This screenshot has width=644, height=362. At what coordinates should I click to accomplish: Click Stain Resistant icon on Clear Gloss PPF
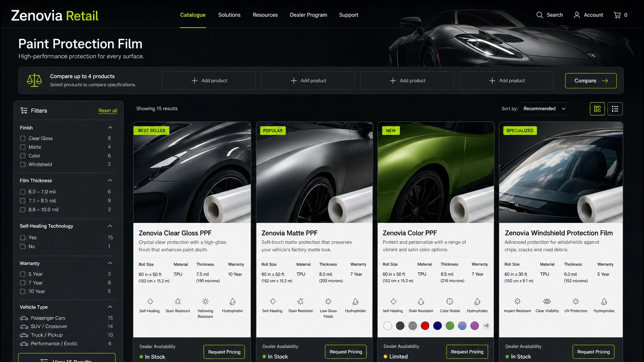(178, 302)
